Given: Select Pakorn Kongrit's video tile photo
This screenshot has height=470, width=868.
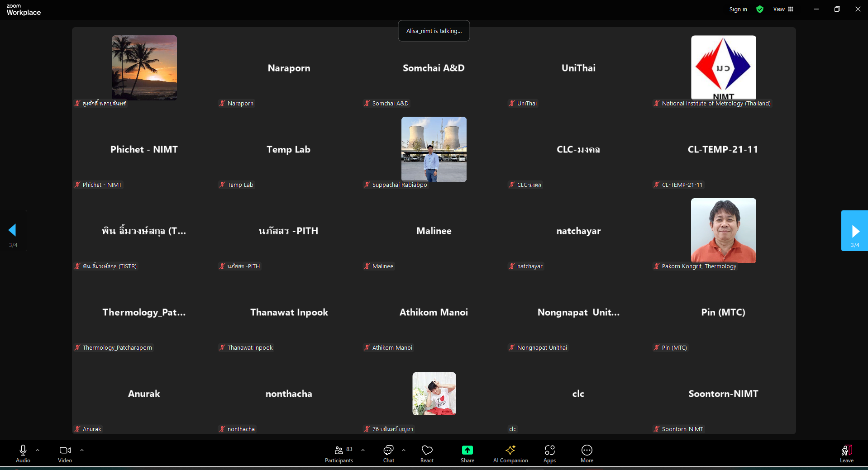Looking at the screenshot, I should pos(723,230).
